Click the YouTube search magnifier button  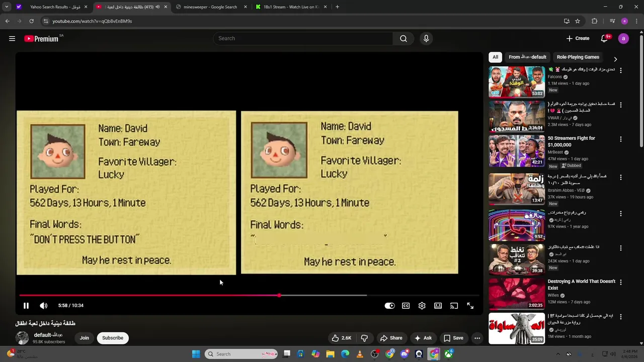pos(403,39)
